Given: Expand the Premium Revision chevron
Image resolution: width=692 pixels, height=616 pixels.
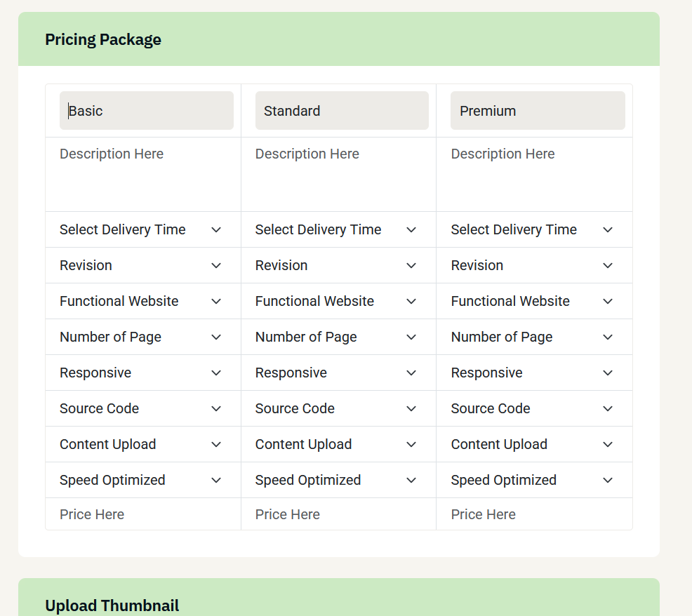Looking at the screenshot, I should point(608,265).
